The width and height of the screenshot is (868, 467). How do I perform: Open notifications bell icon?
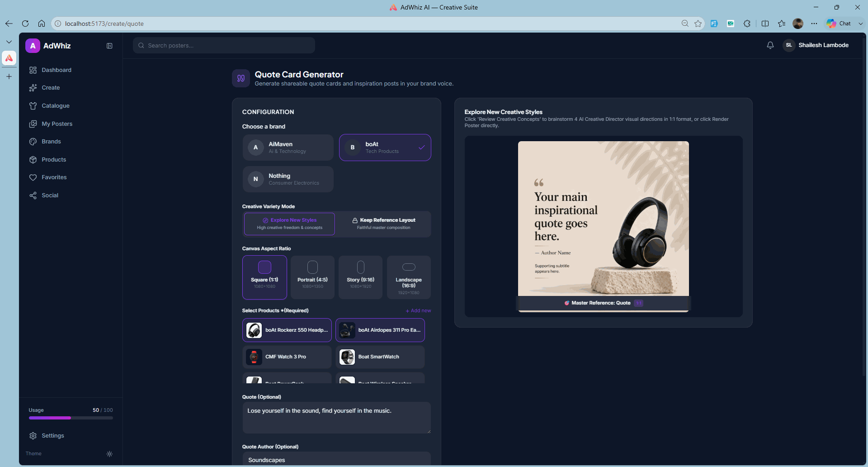pyautogui.click(x=770, y=45)
